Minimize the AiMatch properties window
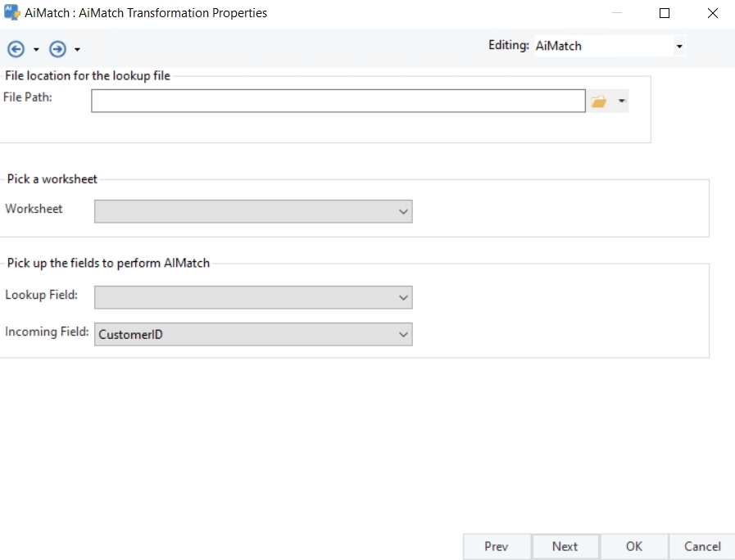 pyautogui.click(x=616, y=13)
